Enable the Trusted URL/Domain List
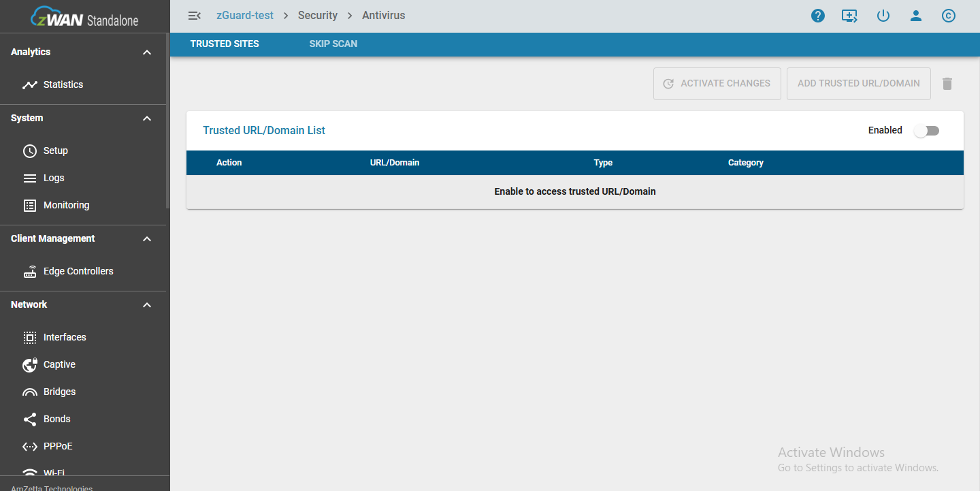The height and width of the screenshot is (491, 980). [x=926, y=130]
